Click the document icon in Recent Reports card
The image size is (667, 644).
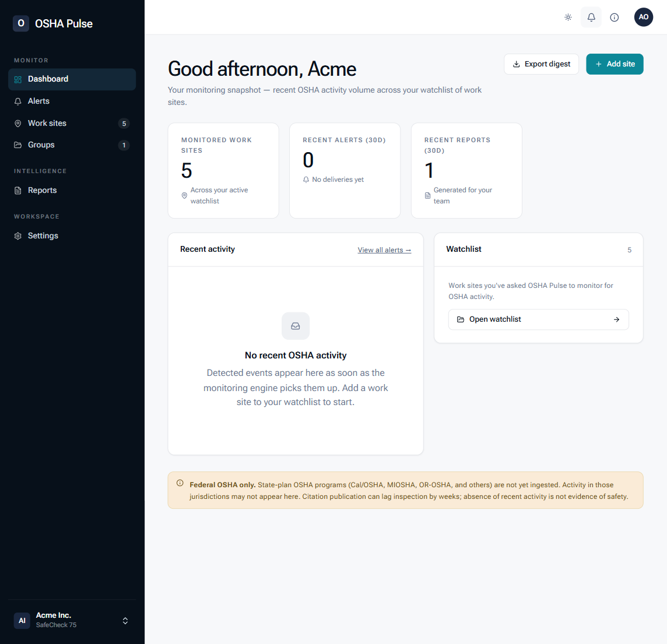[x=427, y=196]
